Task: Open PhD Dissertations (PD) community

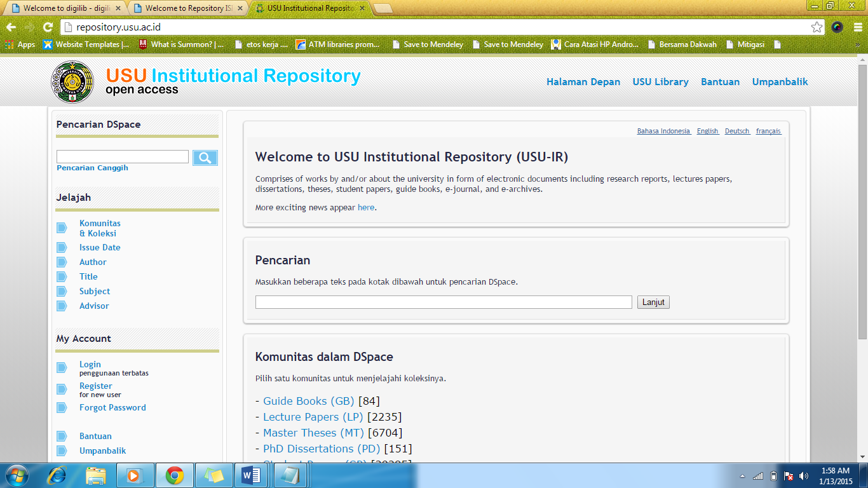Action: 322,449
